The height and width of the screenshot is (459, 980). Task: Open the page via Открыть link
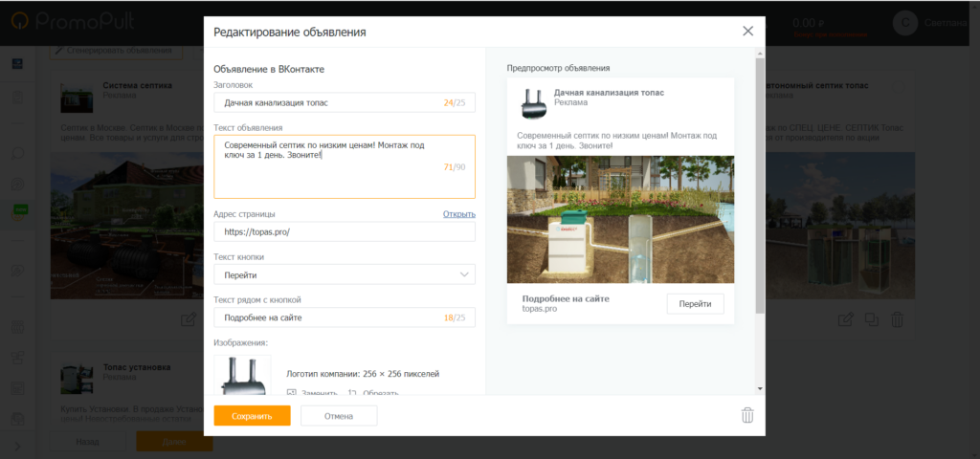click(459, 214)
